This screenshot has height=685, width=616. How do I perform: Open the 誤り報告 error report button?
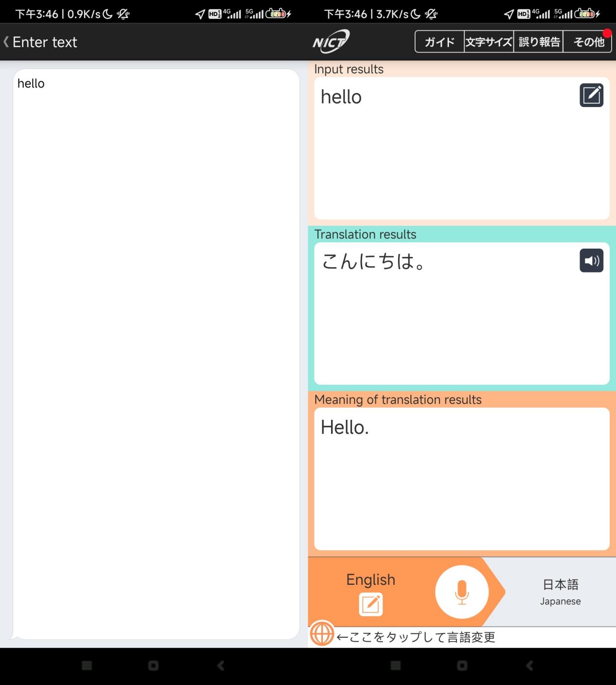point(538,42)
